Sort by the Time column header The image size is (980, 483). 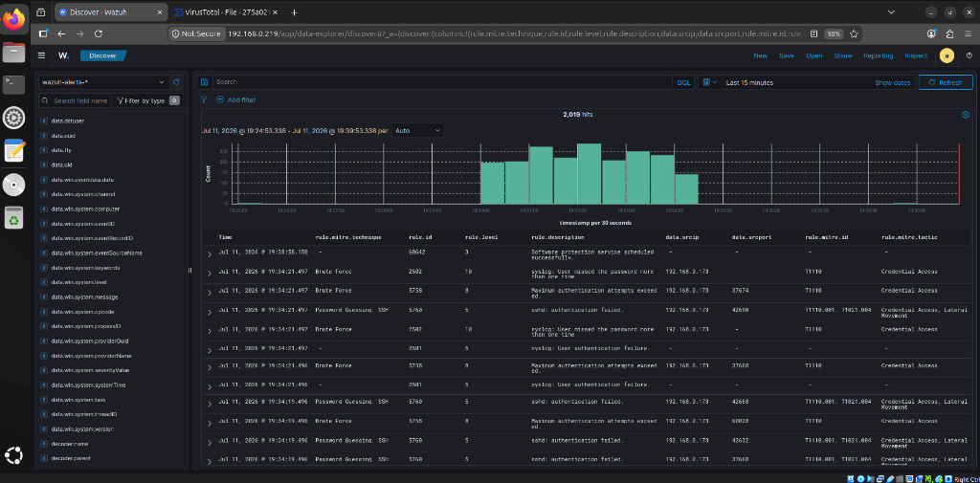tap(224, 237)
